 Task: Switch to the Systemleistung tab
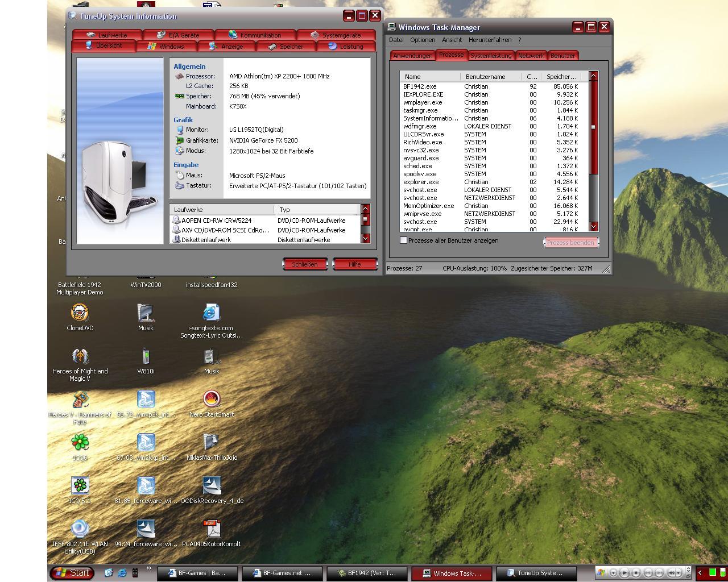tap(491, 56)
